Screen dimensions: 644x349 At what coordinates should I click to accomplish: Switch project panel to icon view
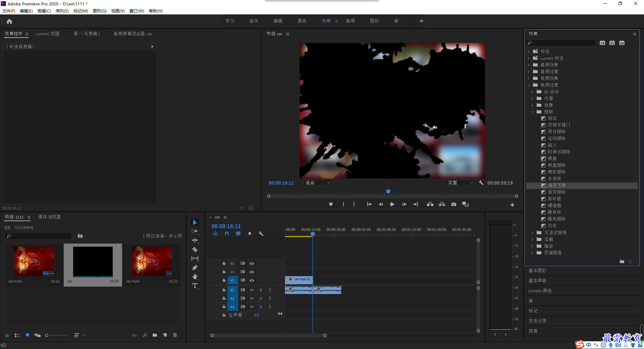tap(28, 335)
